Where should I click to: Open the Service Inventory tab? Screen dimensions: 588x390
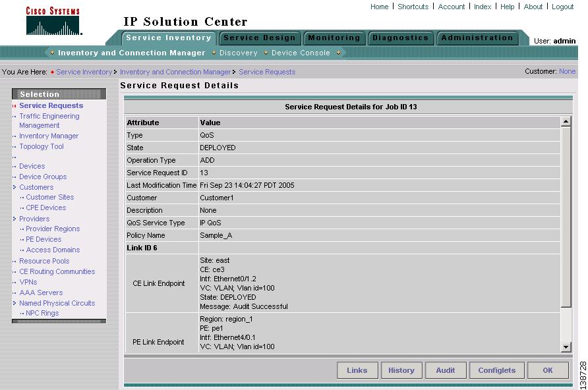click(169, 38)
